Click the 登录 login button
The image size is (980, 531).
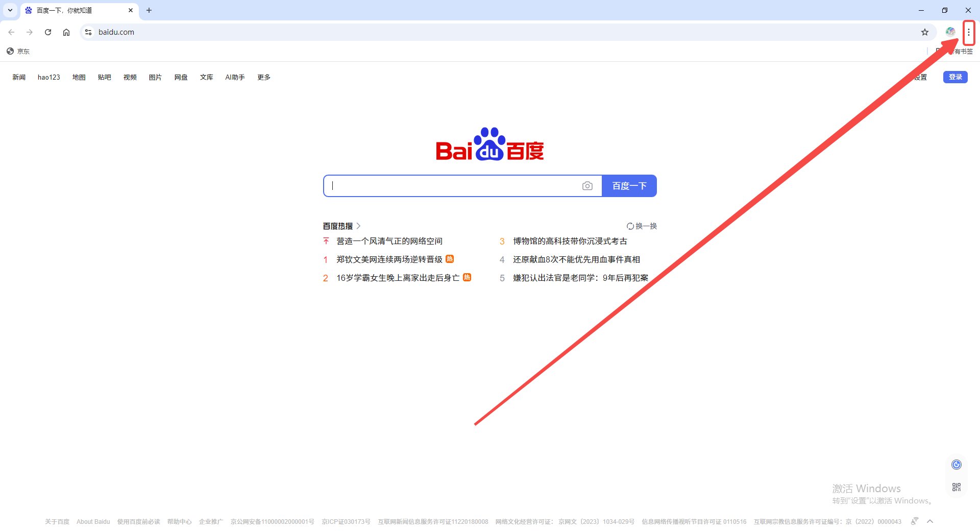click(955, 77)
